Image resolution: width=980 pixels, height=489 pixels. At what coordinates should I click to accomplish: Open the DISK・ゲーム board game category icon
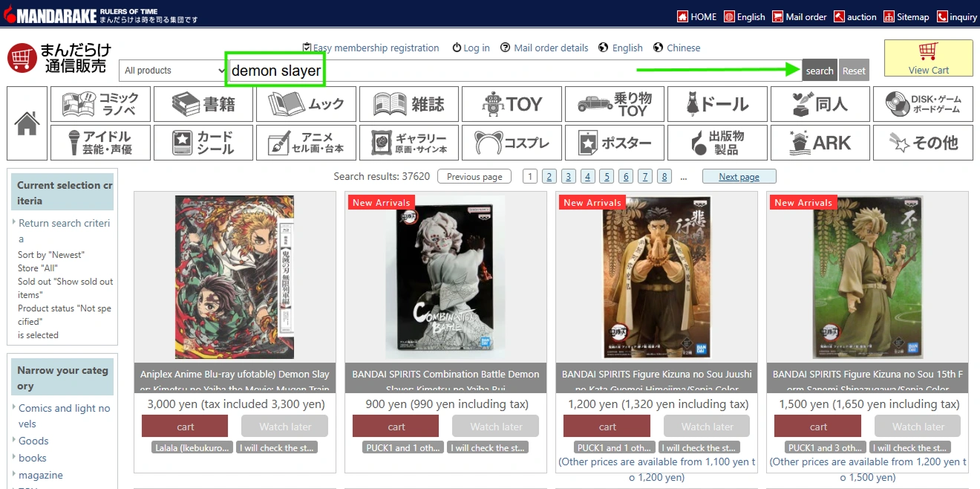923,103
